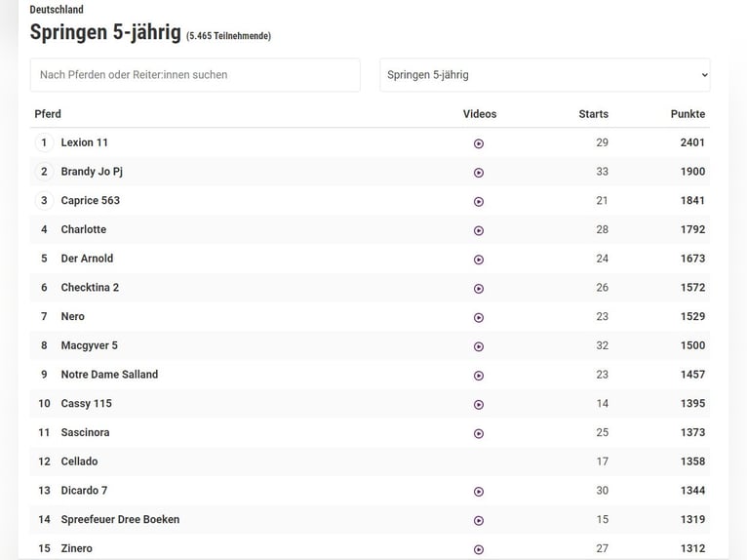The height and width of the screenshot is (560, 747).
Task: Open Caprice 563 video icon
Action: (478, 202)
